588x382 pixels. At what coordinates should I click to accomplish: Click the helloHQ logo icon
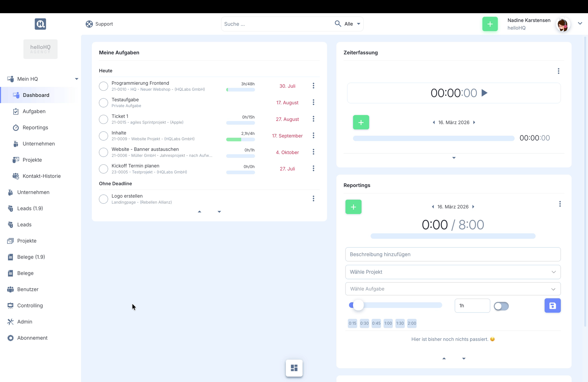tap(40, 24)
